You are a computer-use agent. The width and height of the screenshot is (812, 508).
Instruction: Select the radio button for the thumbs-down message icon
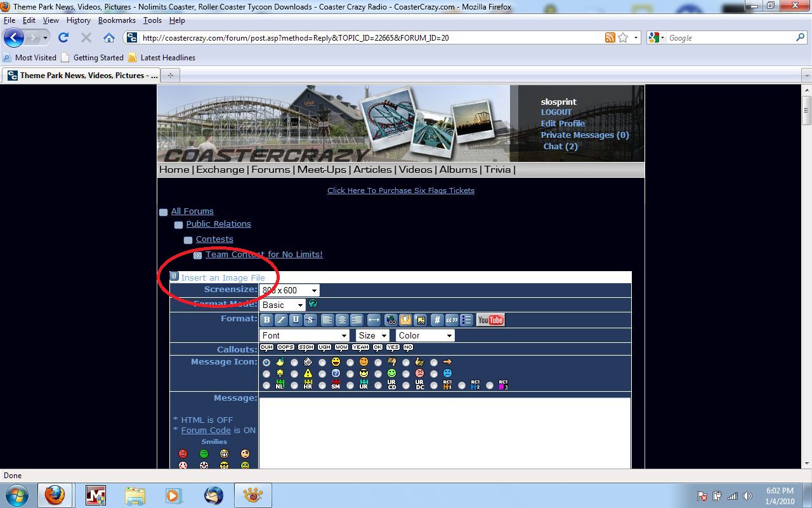click(377, 363)
